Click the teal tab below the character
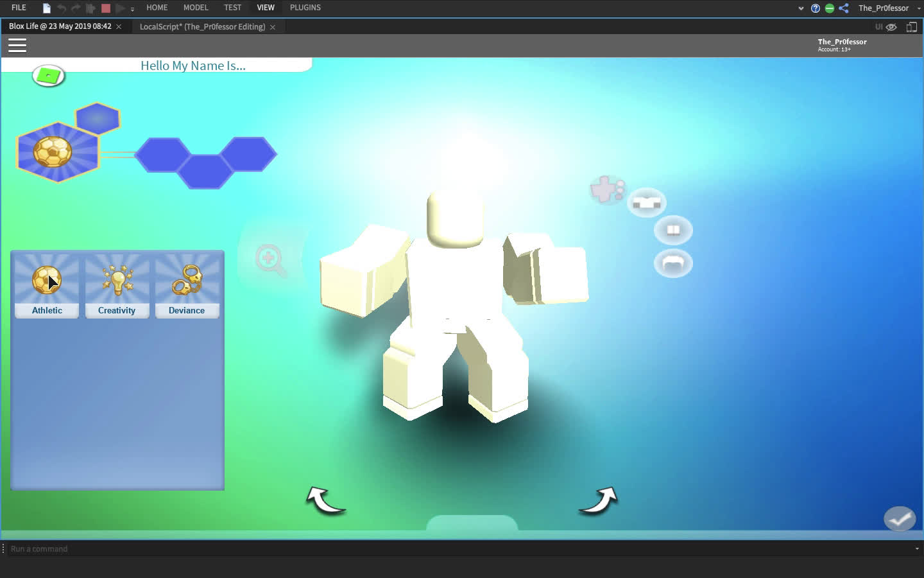Image resolution: width=924 pixels, height=578 pixels. [x=472, y=523]
